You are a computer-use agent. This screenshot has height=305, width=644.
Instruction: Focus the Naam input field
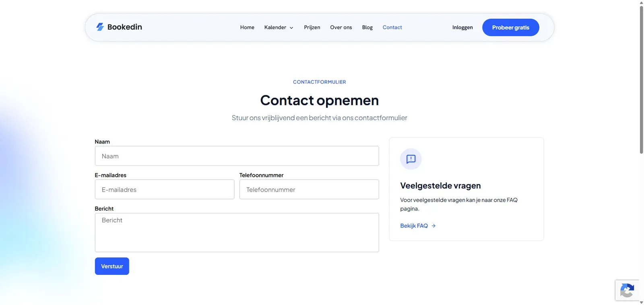tap(237, 156)
